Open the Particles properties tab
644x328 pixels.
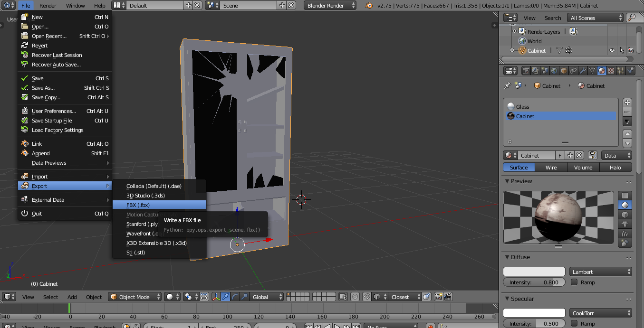point(621,71)
